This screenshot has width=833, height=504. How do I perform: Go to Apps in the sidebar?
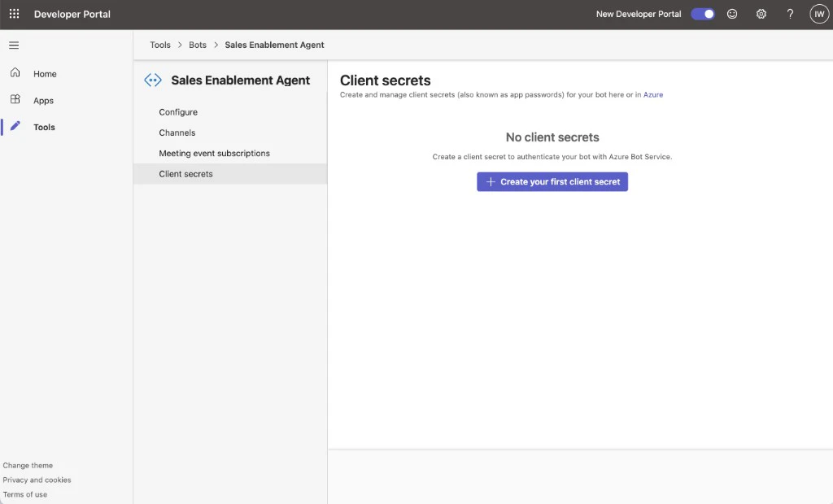tap(43, 100)
